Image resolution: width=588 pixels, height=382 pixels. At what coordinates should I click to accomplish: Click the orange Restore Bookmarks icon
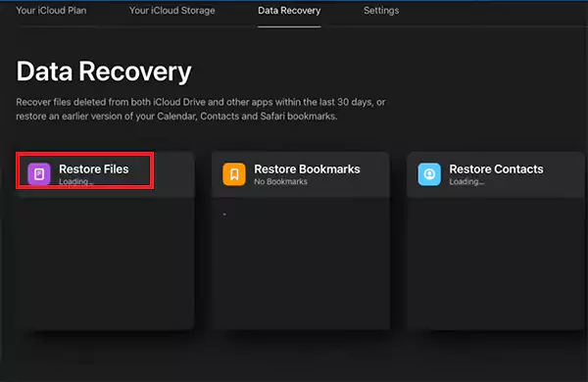(x=234, y=174)
